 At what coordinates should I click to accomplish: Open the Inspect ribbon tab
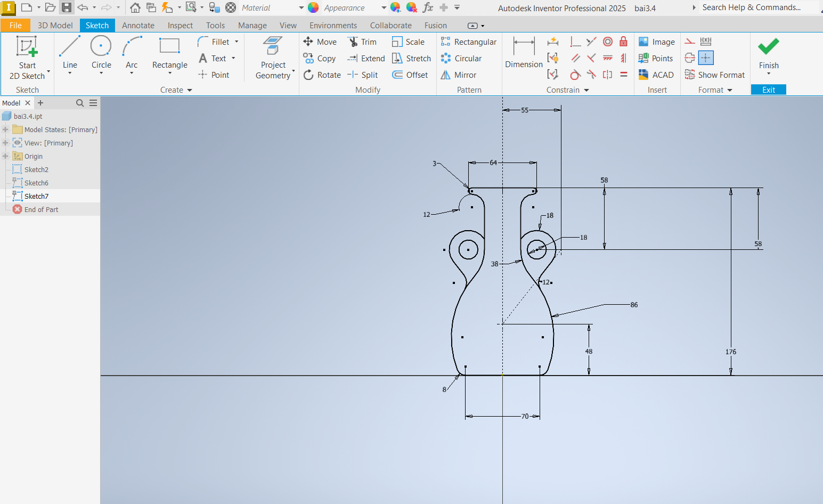coord(180,26)
